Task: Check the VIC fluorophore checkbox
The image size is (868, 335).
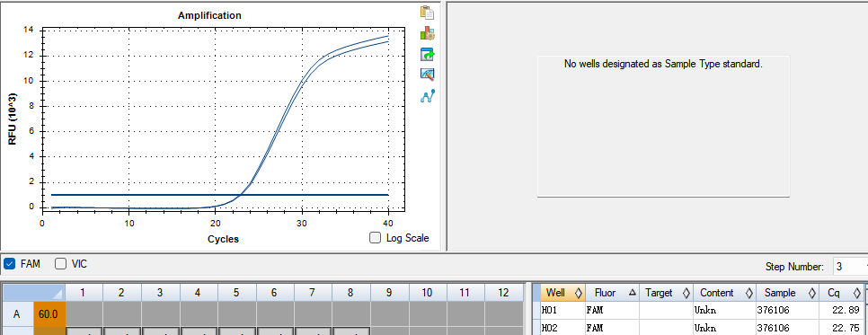Action: 60,264
